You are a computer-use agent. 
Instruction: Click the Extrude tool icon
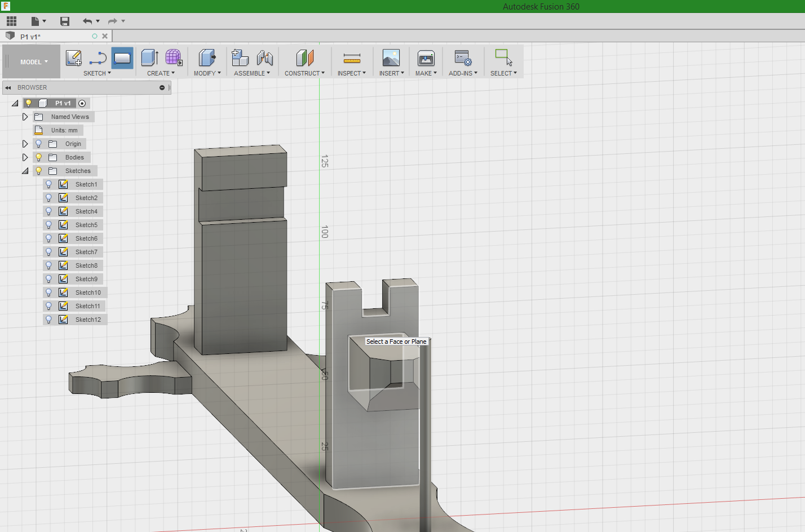tap(149, 57)
